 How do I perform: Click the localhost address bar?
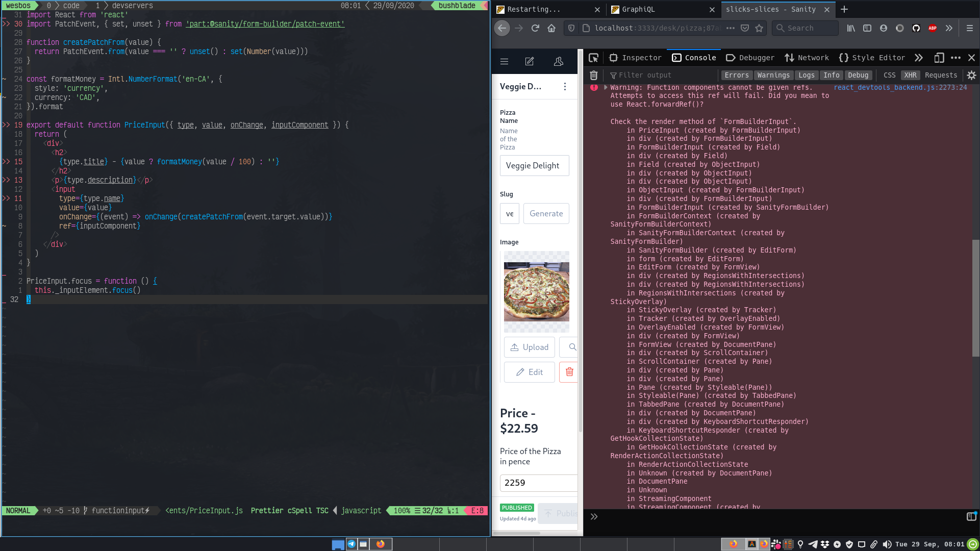(x=657, y=28)
